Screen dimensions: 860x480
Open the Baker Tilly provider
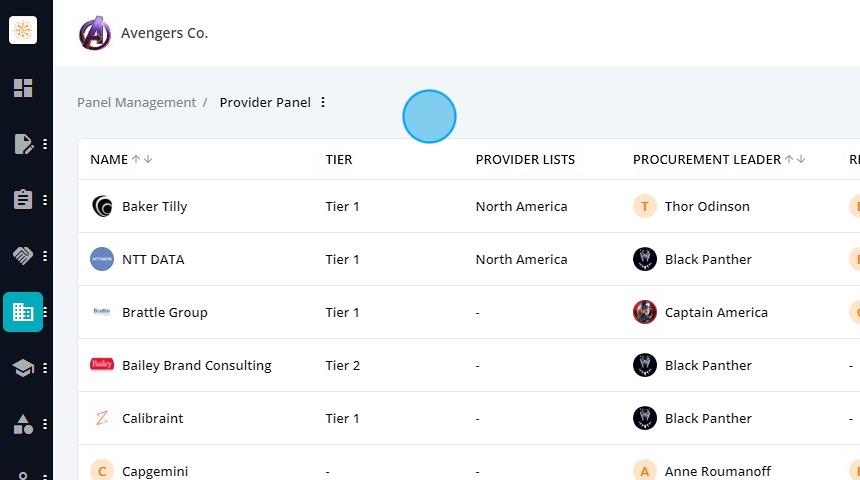(155, 206)
